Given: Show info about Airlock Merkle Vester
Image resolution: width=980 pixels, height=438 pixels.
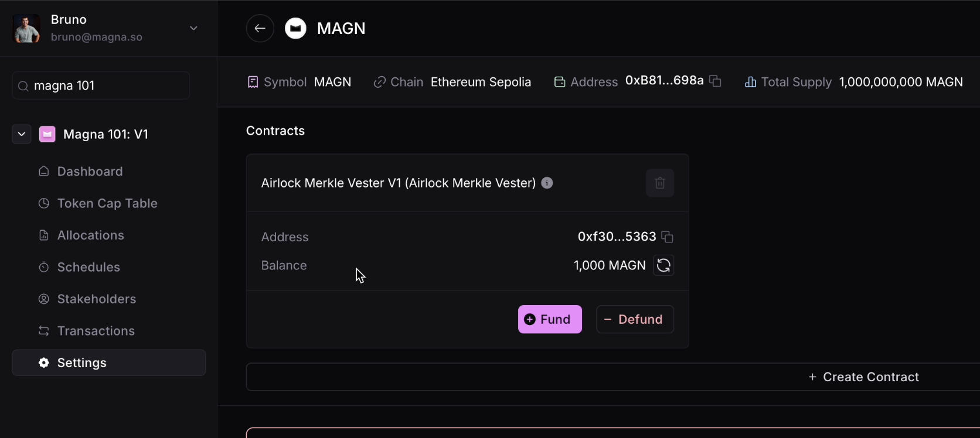Looking at the screenshot, I should coord(547,183).
